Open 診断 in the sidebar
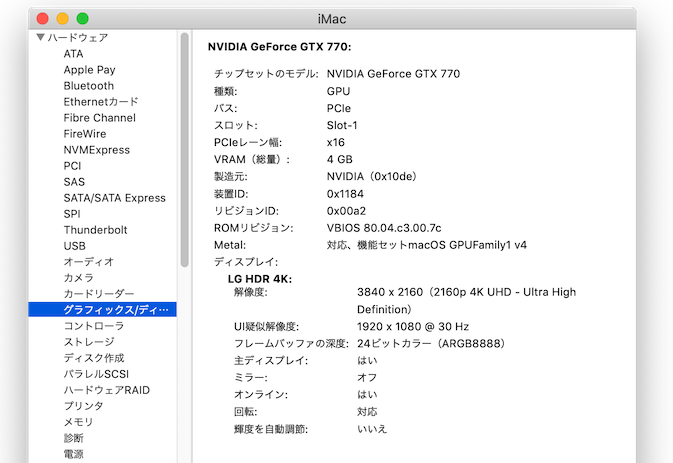This screenshot has width=673, height=463. click(74, 438)
